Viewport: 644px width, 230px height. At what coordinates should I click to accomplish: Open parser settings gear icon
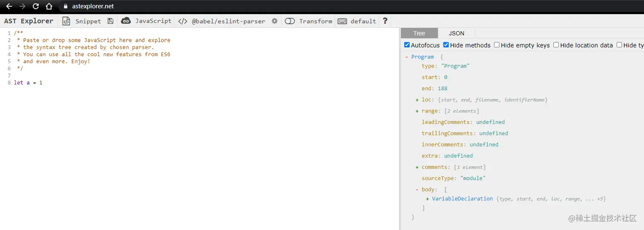[275, 21]
